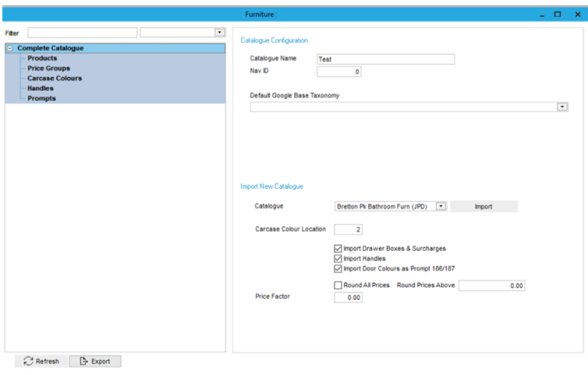Viewport: 588px width, 375px height.
Task: Enable the Round All Prices checkbox
Action: [338, 285]
